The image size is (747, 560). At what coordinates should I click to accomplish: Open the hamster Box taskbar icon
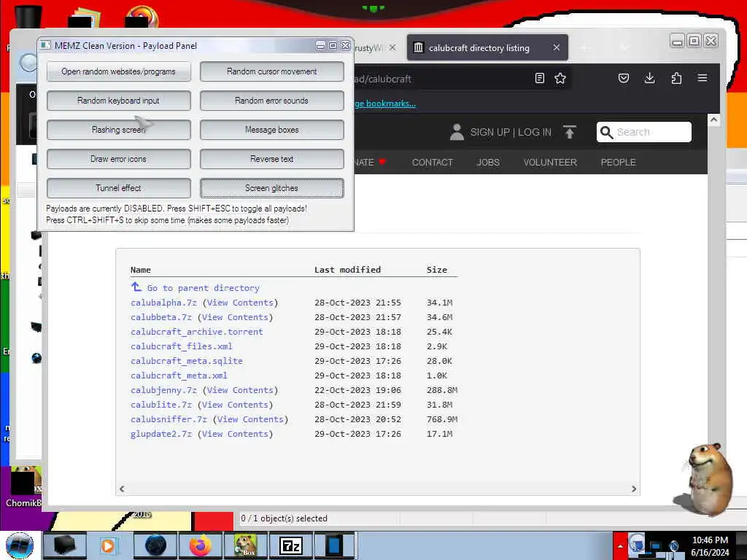(245, 545)
